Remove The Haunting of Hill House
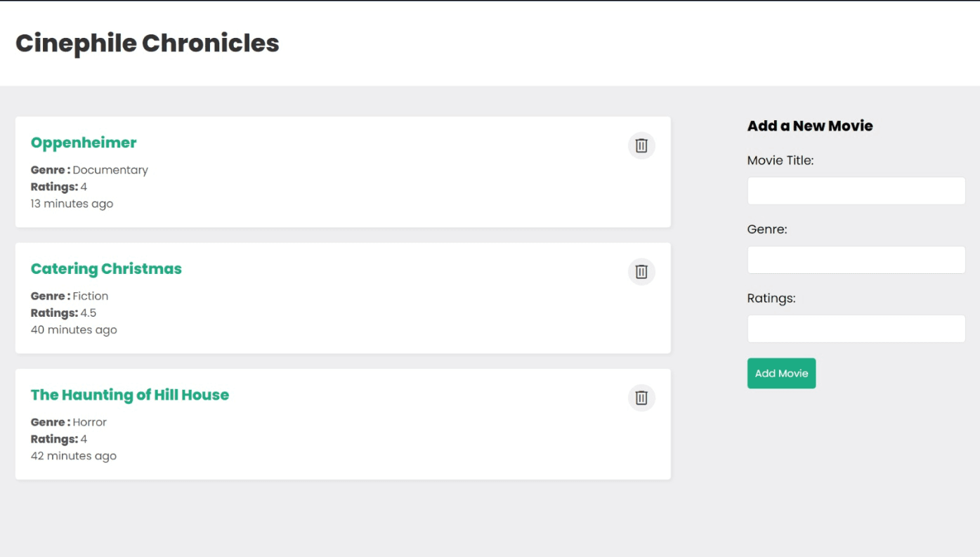980x557 pixels. pos(641,398)
